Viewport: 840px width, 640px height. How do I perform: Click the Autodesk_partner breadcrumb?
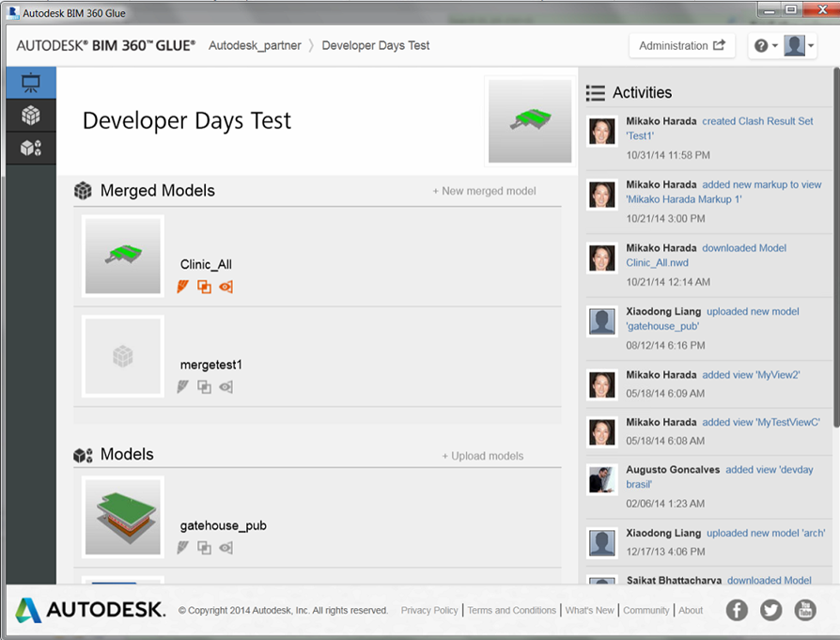coord(255,45)
